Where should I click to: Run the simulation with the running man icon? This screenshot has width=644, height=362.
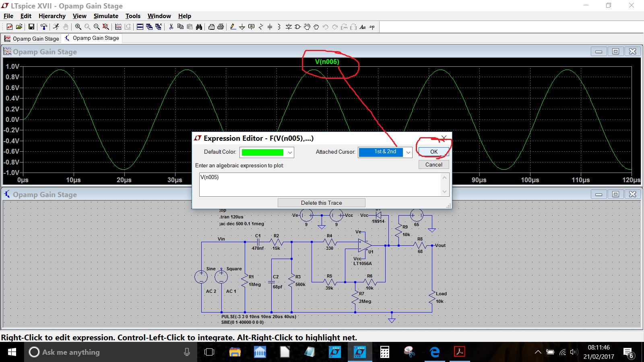pyautogui.click(x=56, y=27)
